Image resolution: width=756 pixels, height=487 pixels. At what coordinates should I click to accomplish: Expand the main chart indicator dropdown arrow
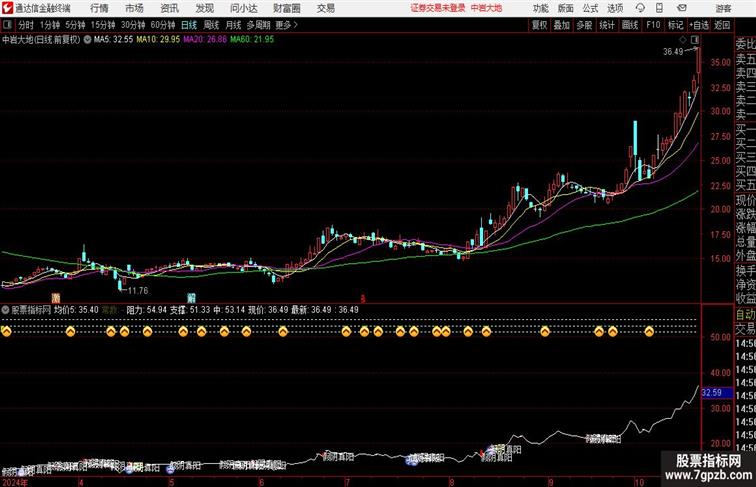[87, 40]
